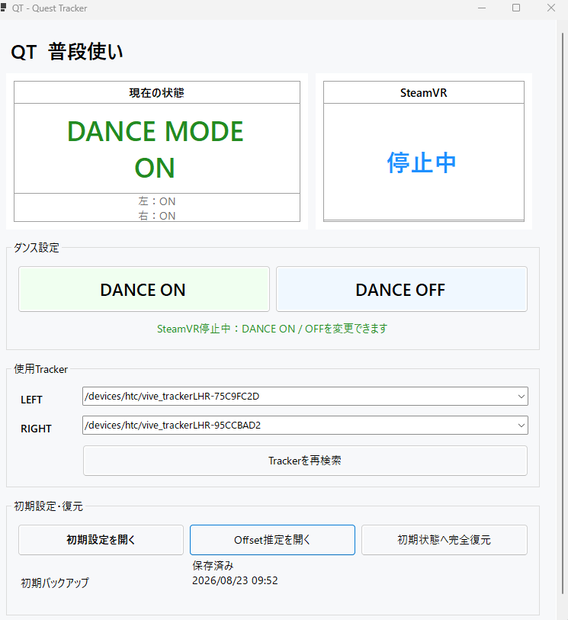Expand the RIGHT tracker dropdown arrow

pyautogui.click(x=521, y=425)
